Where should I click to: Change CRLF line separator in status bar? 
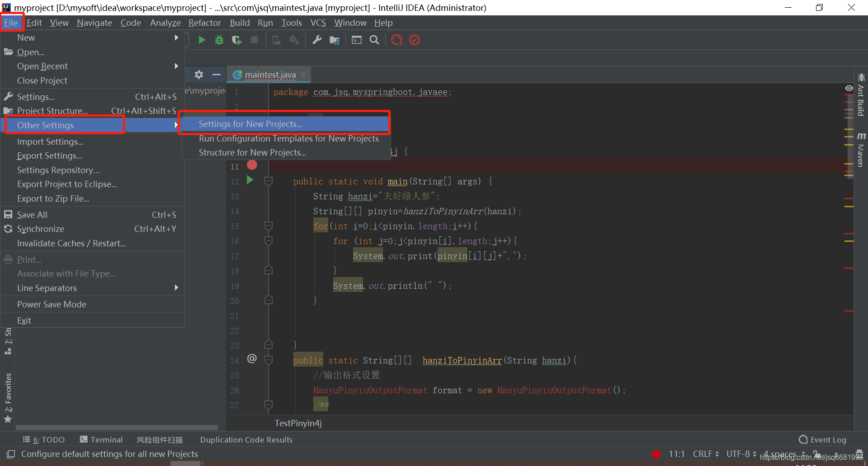(706, 454)
